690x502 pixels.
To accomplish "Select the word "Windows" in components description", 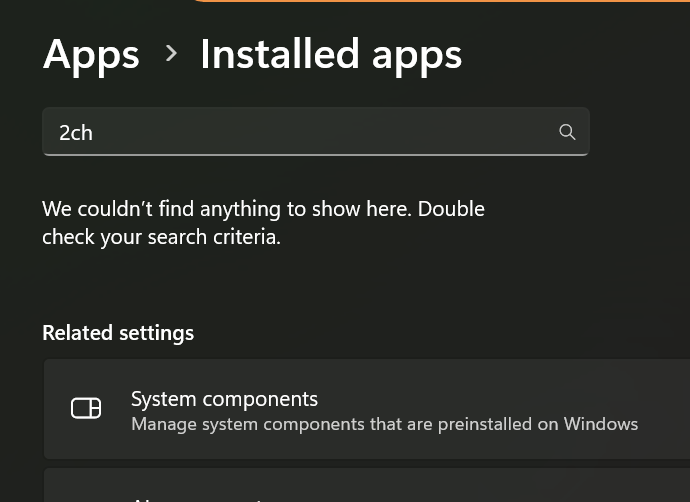I will pos(600,424).
